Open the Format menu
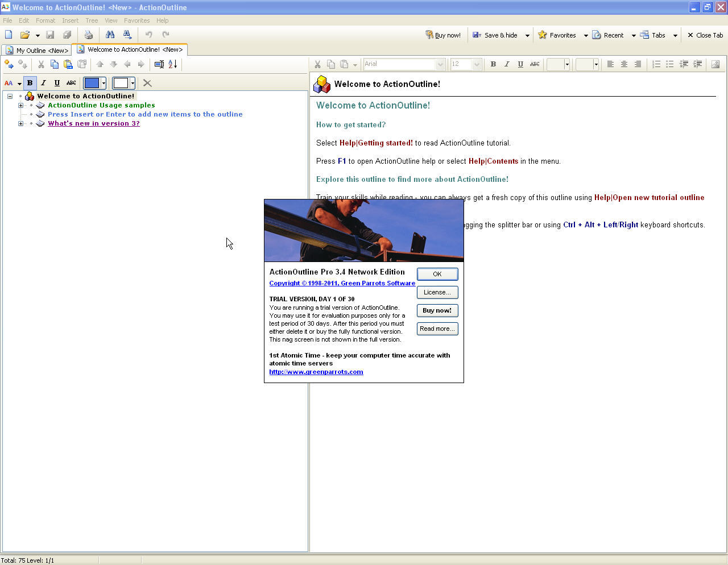The width and height of the screenshot is (728, 565). tap(45, 20)
